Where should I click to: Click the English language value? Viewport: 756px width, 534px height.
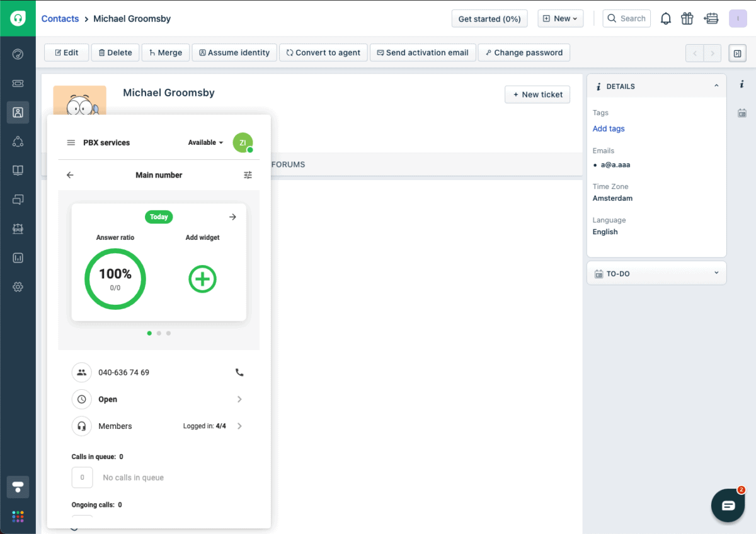(x=605, y=232)
